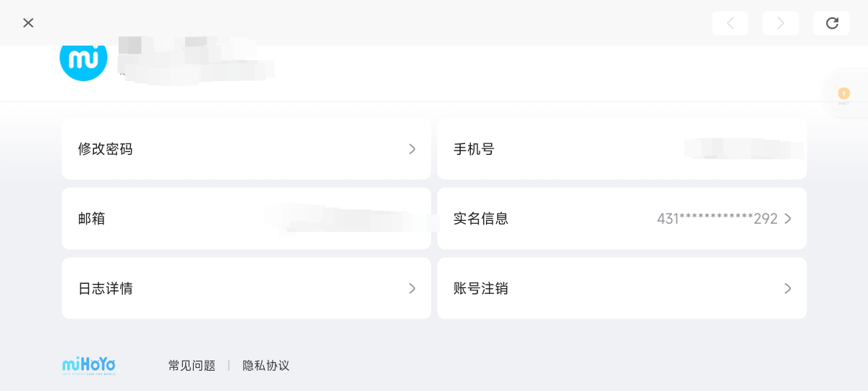Open the 常见问题 FAQ link

click(192, 366)
